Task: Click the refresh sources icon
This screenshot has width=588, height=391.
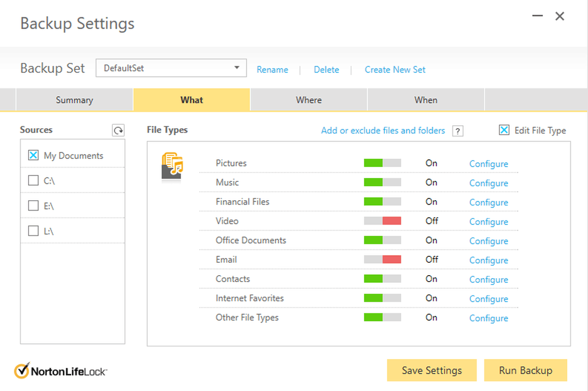Action: (118, 131)
